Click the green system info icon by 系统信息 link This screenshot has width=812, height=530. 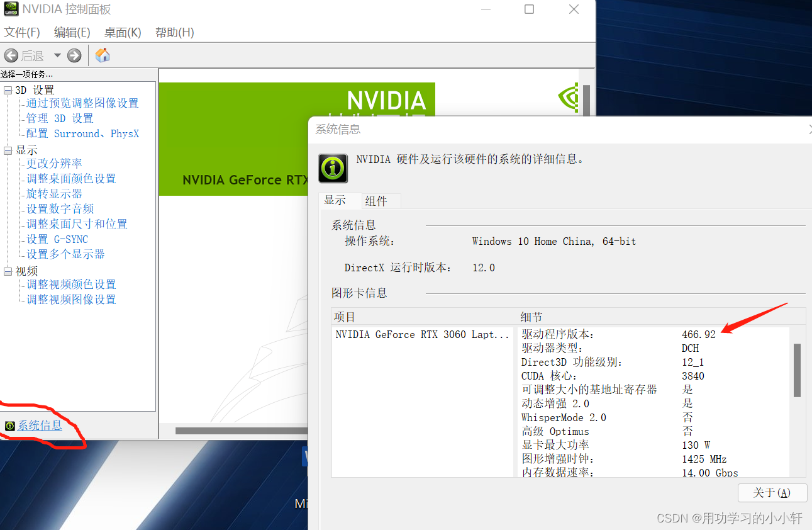(x=9, y=426)
